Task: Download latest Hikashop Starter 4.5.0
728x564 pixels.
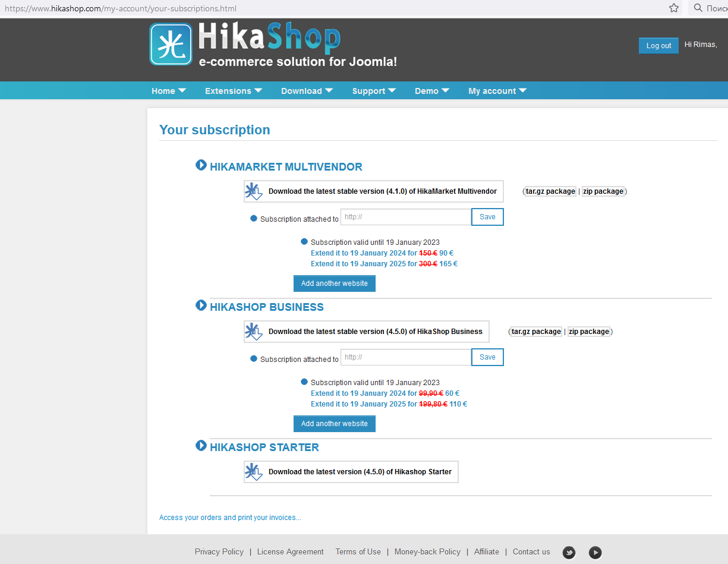Action: click(351, 472)
